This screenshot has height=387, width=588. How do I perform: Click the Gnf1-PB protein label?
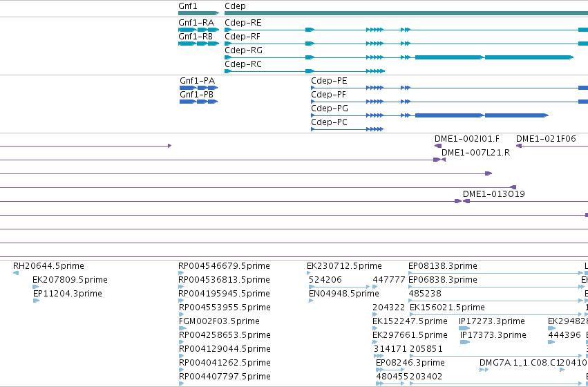point(196,95)
